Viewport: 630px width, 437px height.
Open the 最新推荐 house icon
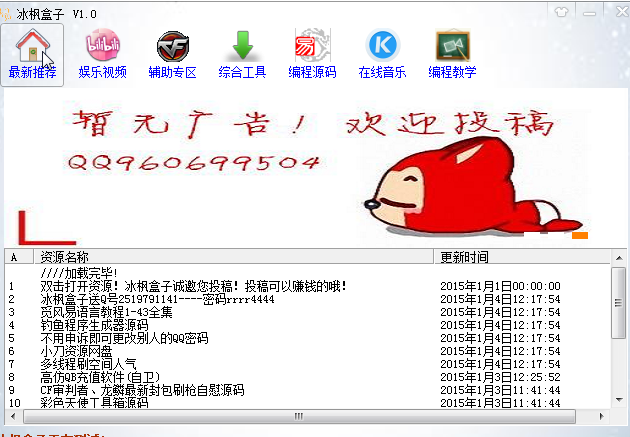coord(32,55)
